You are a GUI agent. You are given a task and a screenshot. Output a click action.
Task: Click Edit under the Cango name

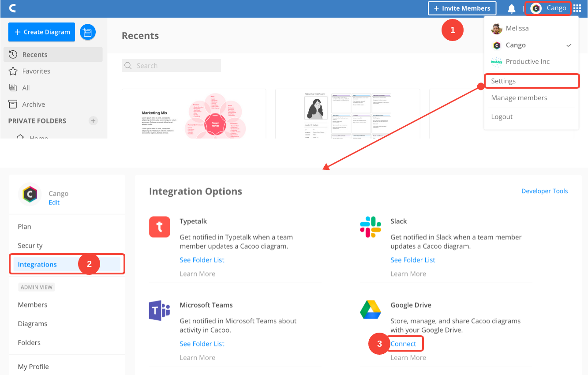pos(54,202)
